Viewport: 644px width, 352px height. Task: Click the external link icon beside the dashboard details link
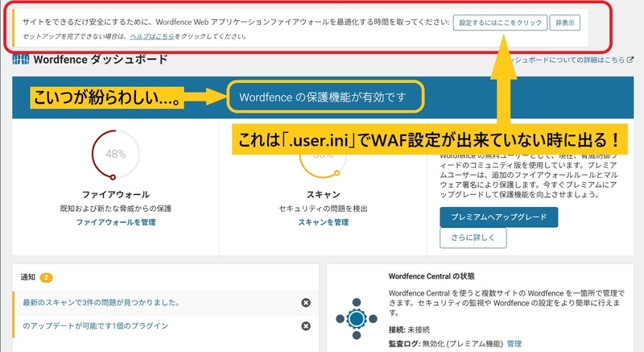630,60
